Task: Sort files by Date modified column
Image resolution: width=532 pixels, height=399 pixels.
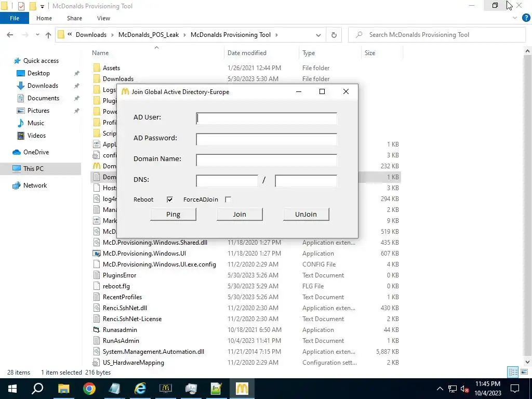Action: [247, 53]
